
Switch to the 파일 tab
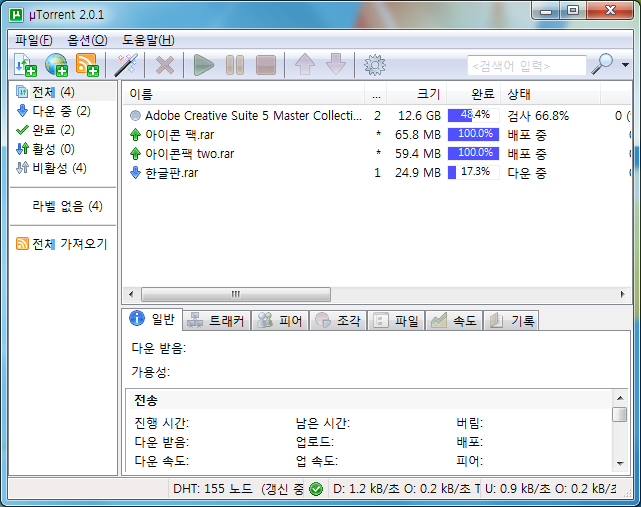(396, 321)
